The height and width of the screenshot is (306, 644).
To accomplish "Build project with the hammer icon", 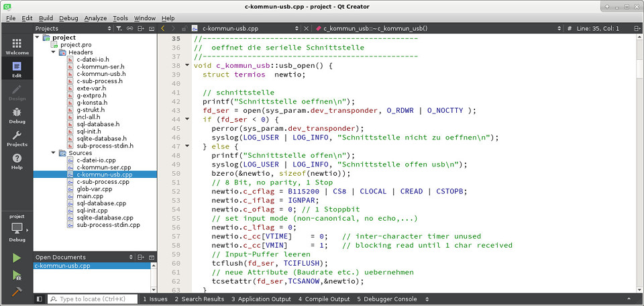I will [17, 292].
